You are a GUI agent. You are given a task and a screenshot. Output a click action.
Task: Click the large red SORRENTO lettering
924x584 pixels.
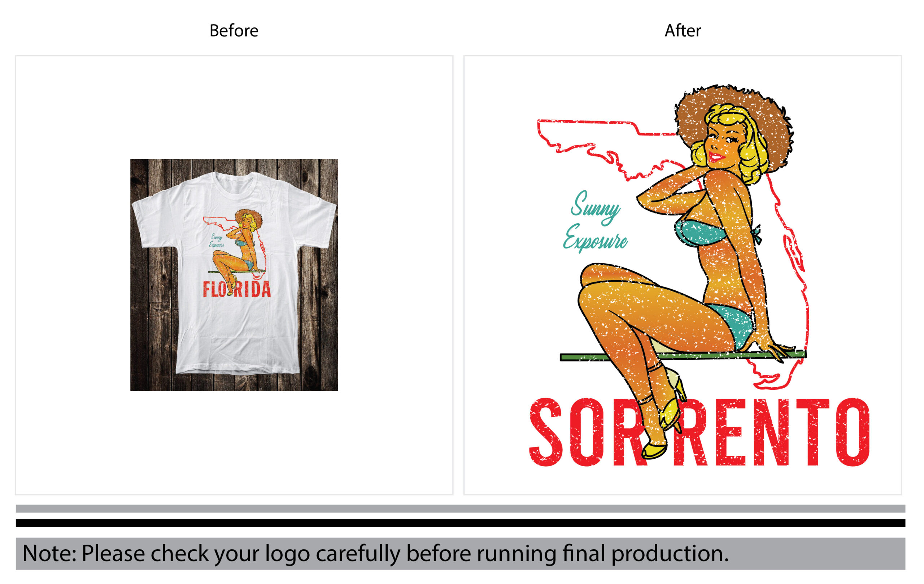click(x=699, y=432)
